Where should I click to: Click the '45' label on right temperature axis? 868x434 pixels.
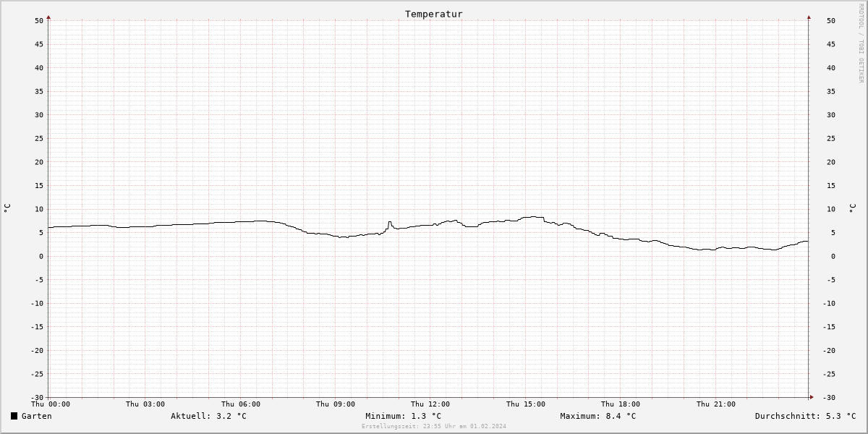pos(831,44)
